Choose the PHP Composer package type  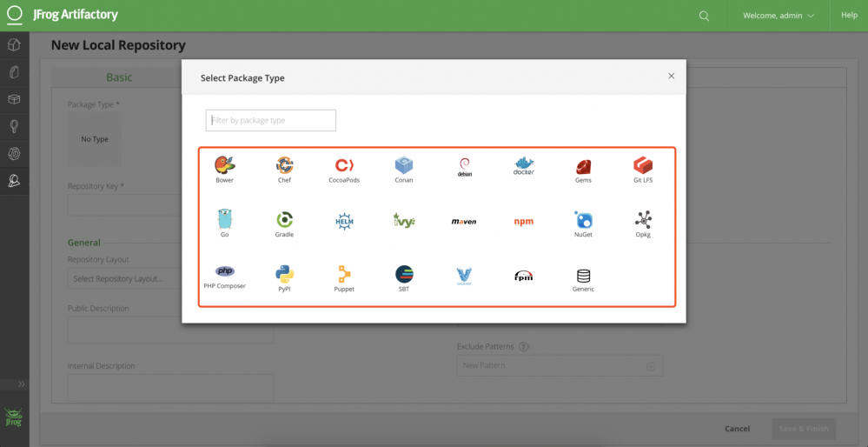coord(224,277)
